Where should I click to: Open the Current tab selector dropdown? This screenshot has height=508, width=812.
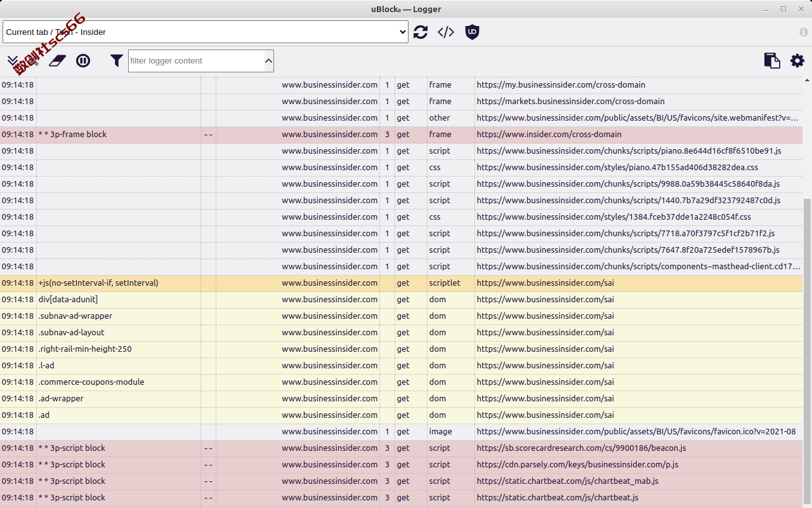(206, 32)
